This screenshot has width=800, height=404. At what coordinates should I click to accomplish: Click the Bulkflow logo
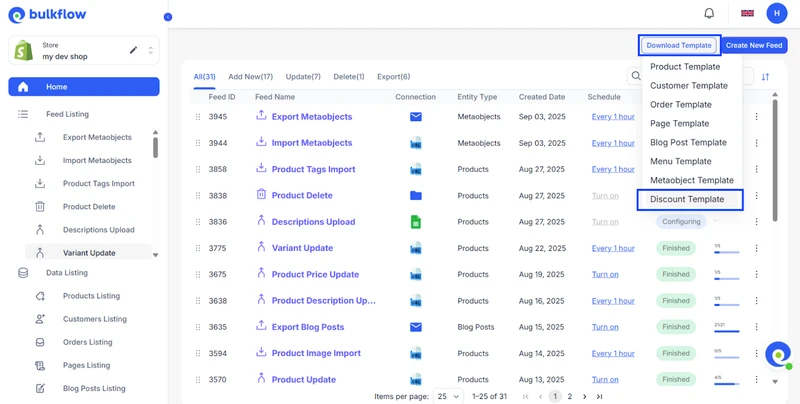(47, 15)
